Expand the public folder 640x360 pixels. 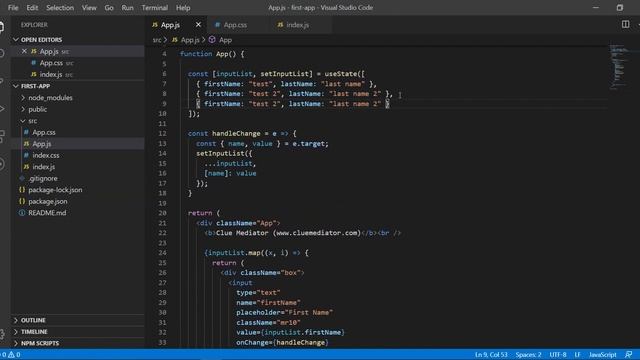(x=38, y=109)
